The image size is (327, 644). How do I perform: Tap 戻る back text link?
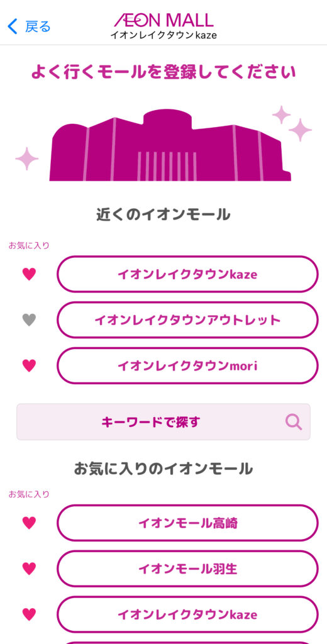point(38,26)
